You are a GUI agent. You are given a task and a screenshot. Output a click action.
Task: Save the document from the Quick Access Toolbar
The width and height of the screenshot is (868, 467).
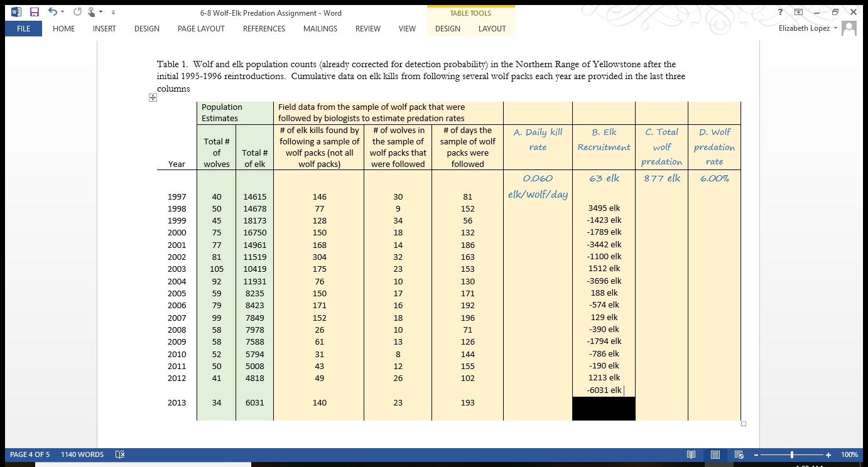pyautogui.click(x=33, y=11)
